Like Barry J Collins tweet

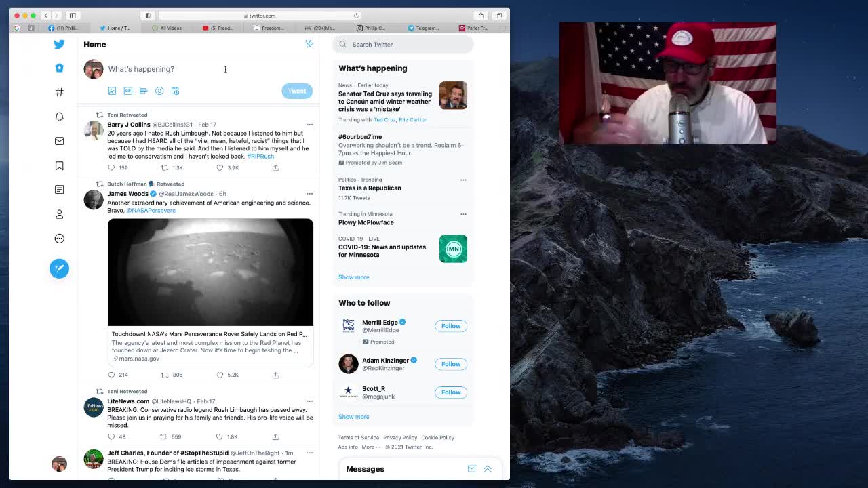coord(220,167)
